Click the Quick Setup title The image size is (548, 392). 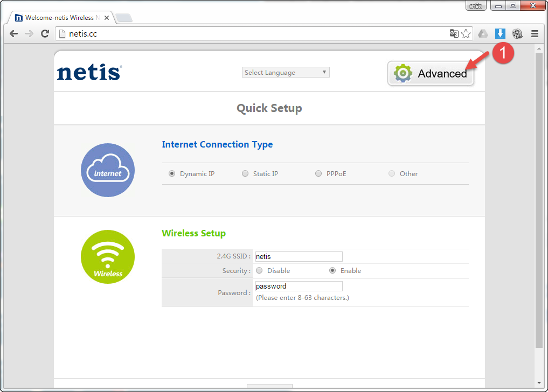pos(269,108)
